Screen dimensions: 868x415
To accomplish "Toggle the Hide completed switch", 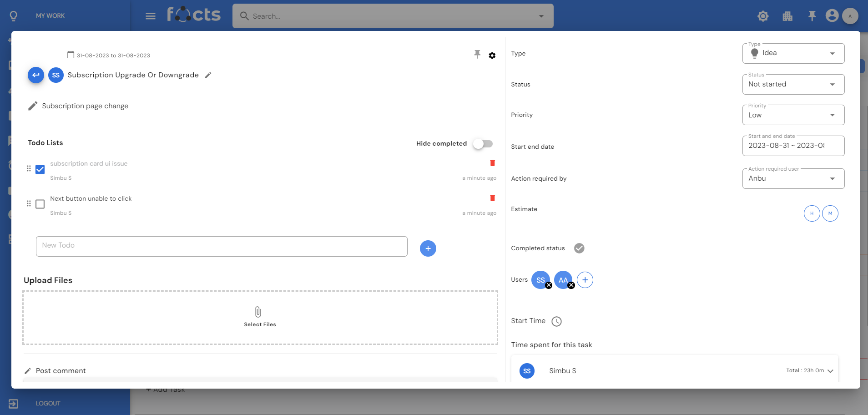I will pos(483,144).
